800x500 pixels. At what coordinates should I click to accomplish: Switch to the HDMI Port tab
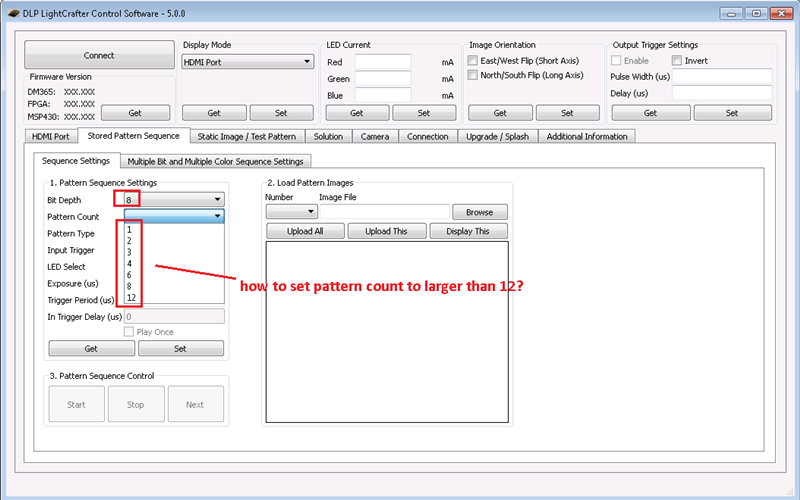(x=51, y=136)
